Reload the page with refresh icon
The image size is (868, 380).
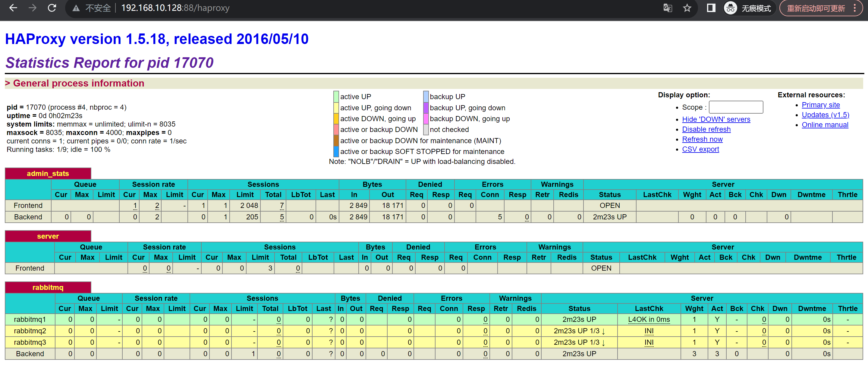pyautogui.click(x=52, y=8)
